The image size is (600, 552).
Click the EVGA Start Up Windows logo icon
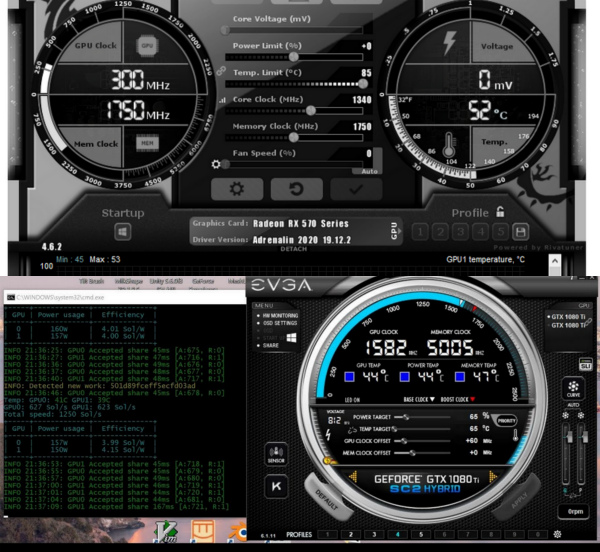292,338
